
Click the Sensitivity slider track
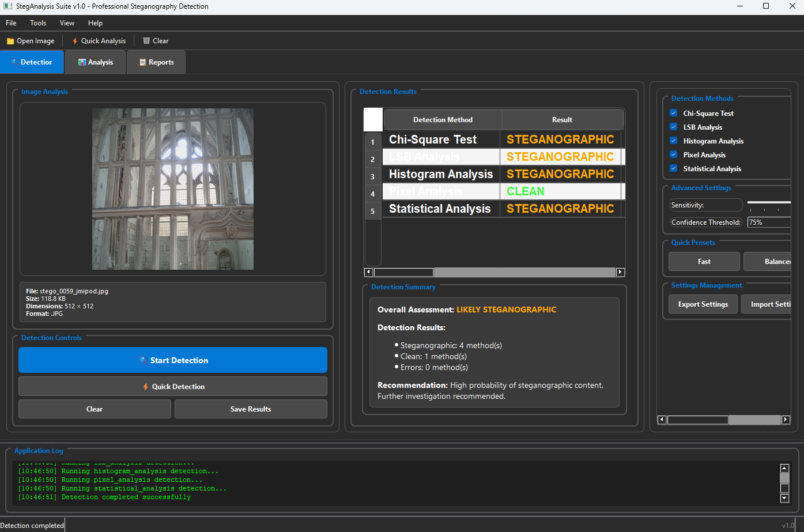[769, 203]
